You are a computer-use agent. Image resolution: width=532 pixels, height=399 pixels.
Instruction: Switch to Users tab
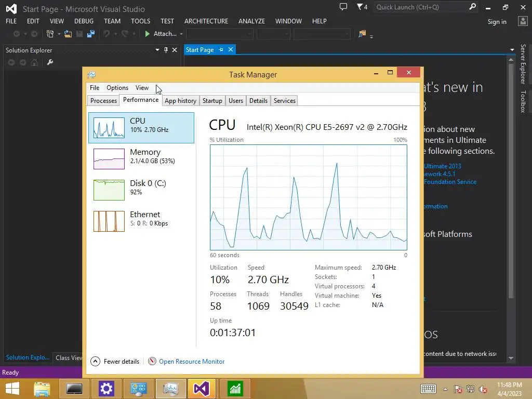[x=236, y=101]
